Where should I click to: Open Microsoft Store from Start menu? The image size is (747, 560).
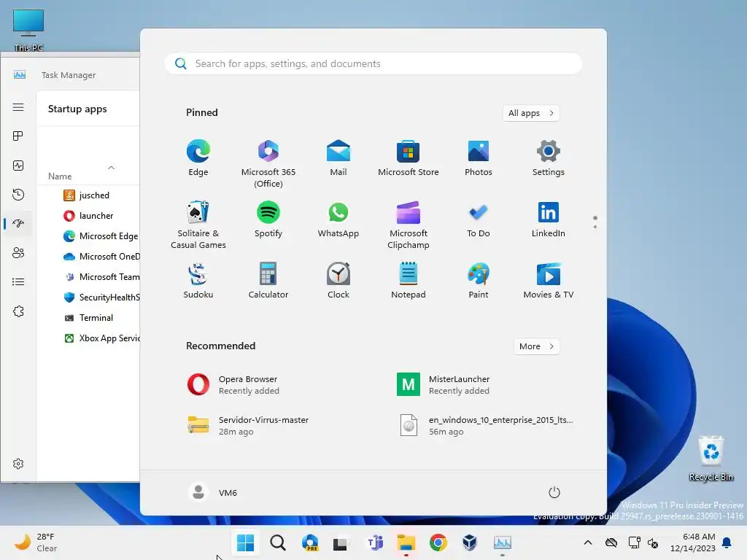click(409, 158)
